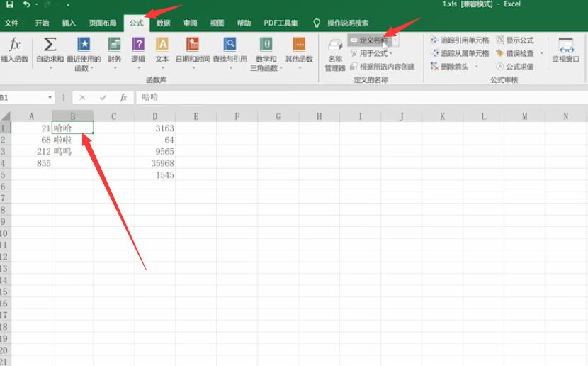Image resolution: width=588 pixels, height=366 pixels.
Task: Toggle Show Formulas
Action: click(515, 40)
